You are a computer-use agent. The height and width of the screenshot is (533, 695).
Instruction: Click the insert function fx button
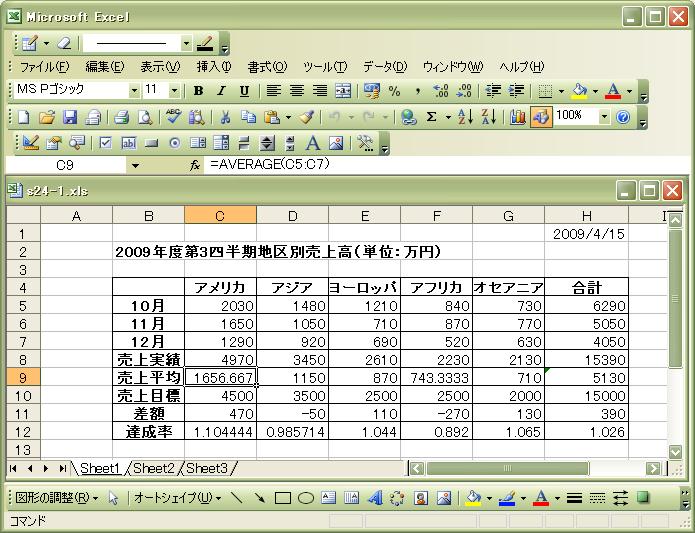point(195,165)
